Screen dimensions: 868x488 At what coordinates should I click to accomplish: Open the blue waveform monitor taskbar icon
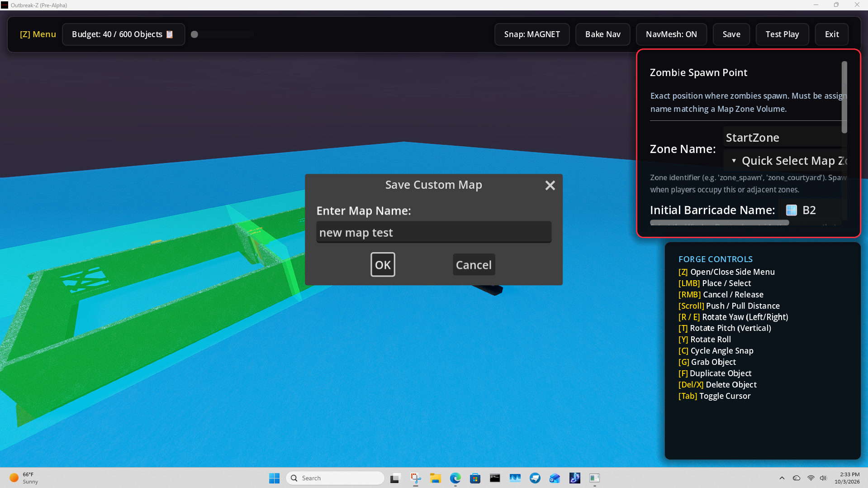515,478
